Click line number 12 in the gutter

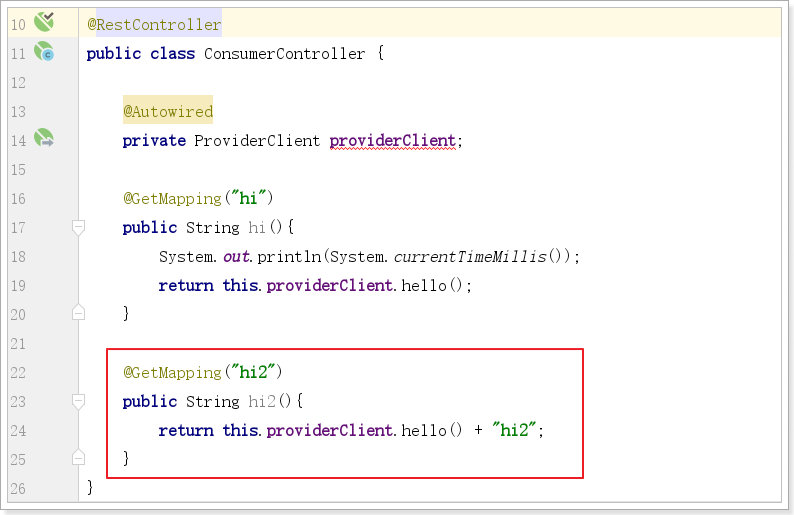click(x=18, y=83)
